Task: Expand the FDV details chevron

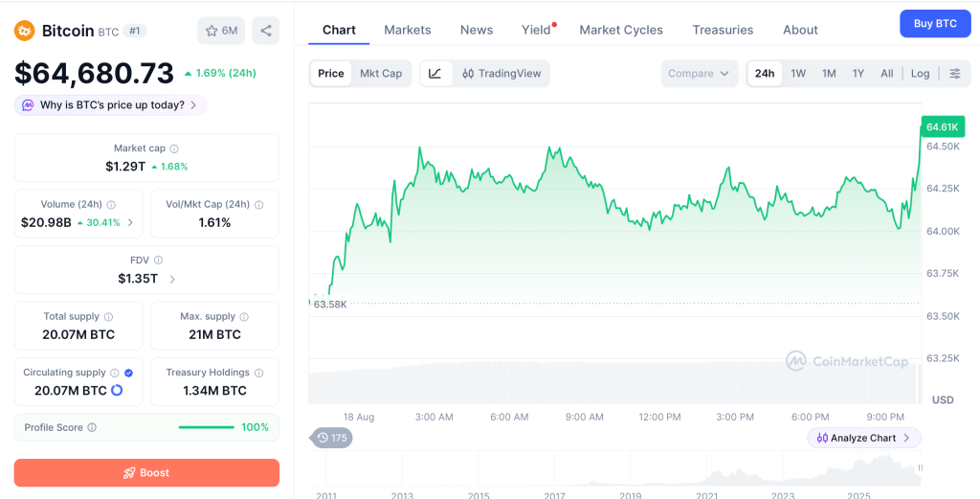Action: click(172, 279)
